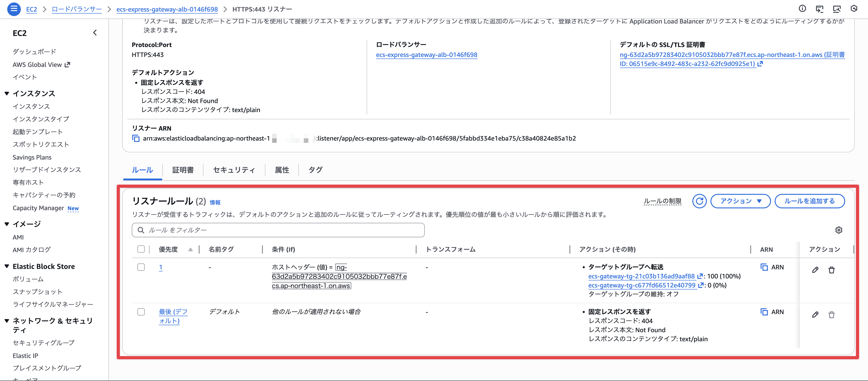Open the アクション dropdown button

(740, 201)
